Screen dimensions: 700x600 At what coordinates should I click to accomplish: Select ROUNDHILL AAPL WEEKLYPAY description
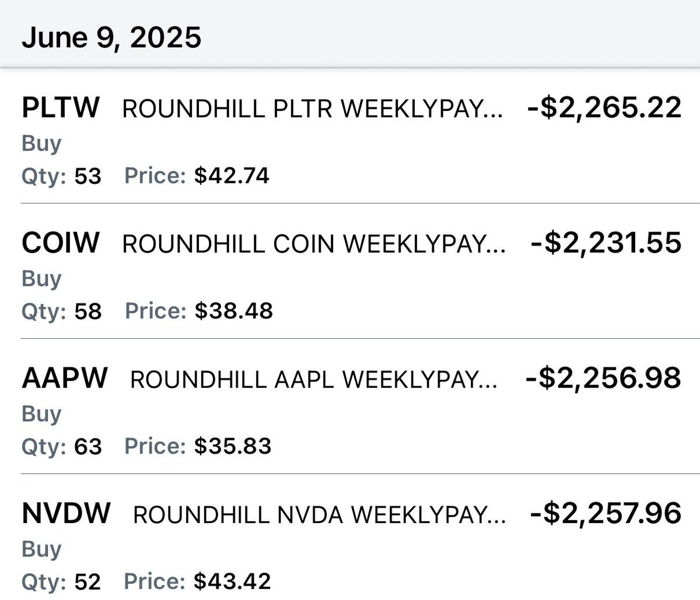tap(314, 380)
